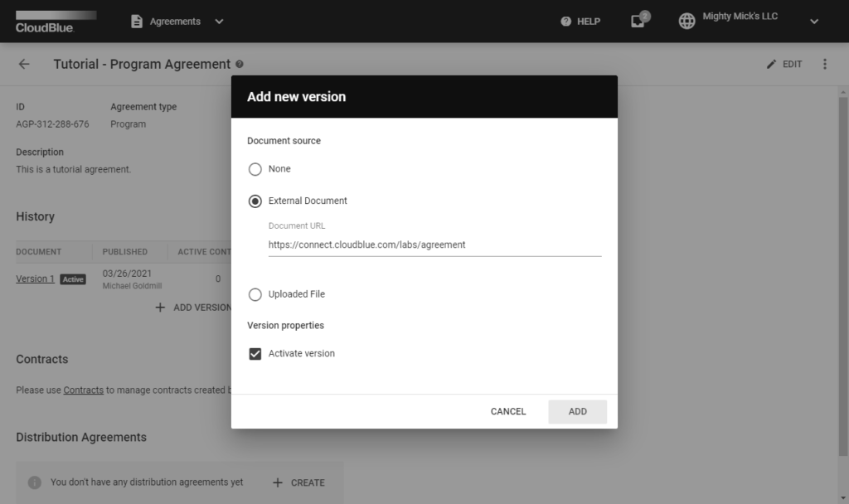Open the HELP menu
The image size is (849, 504).
580,21
